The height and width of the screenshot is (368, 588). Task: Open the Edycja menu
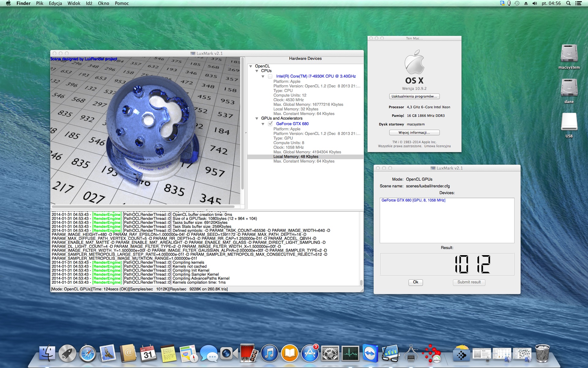click(55, 3)
